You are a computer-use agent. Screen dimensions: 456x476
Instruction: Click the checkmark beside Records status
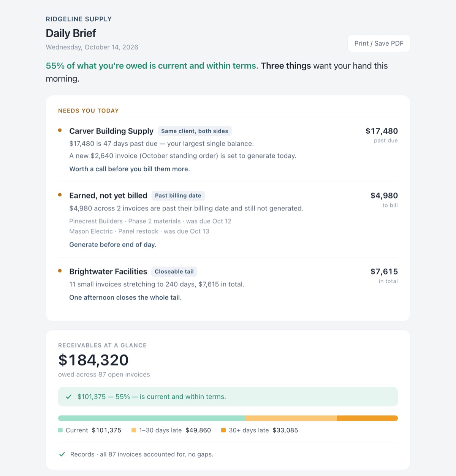pyautogui.click(x=62, y=454)
